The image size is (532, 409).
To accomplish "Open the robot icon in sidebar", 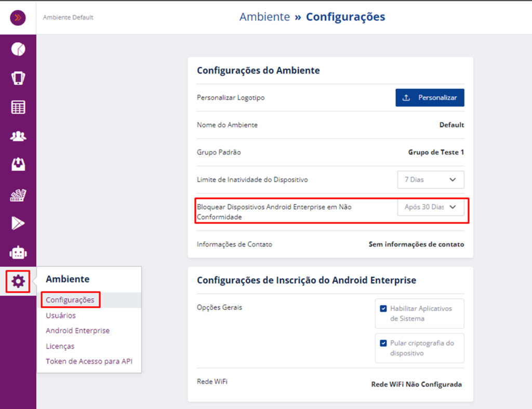I will tap(18, 253).
